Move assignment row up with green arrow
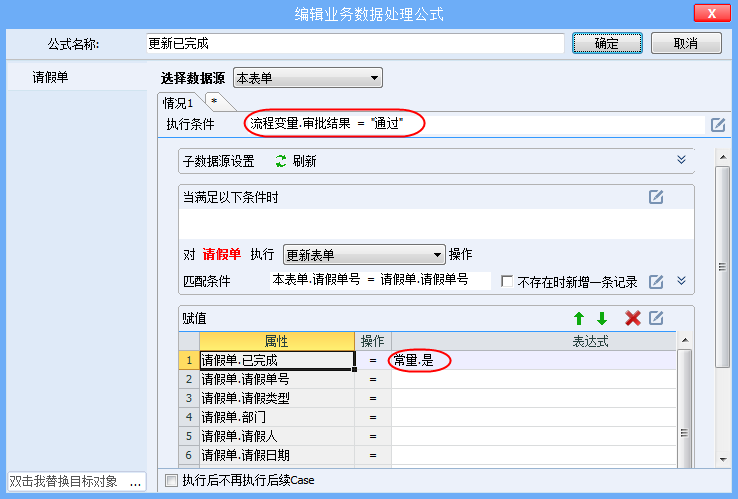Image resolution: width=738 pixels, height=499 pixels. [579, 319]
